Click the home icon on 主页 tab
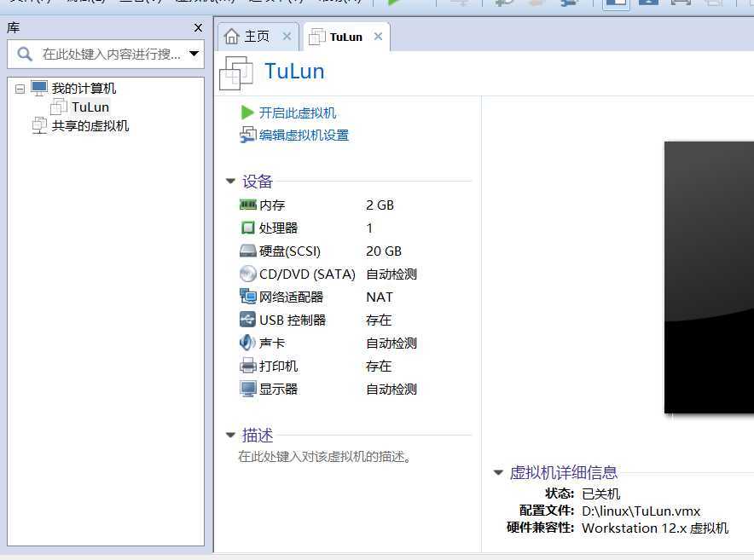The height and width of the screenshot is (560, 754). [232, 37]
